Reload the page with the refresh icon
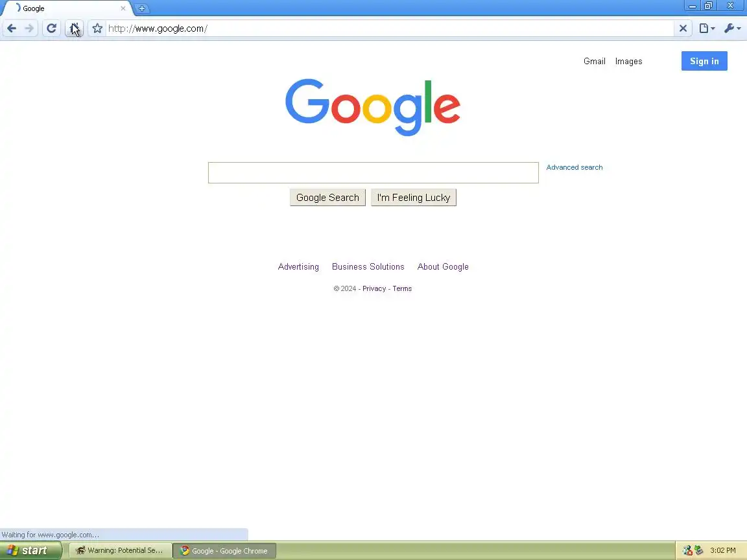The width and height of the screenshot is (747, 560). tap(51, 29)
